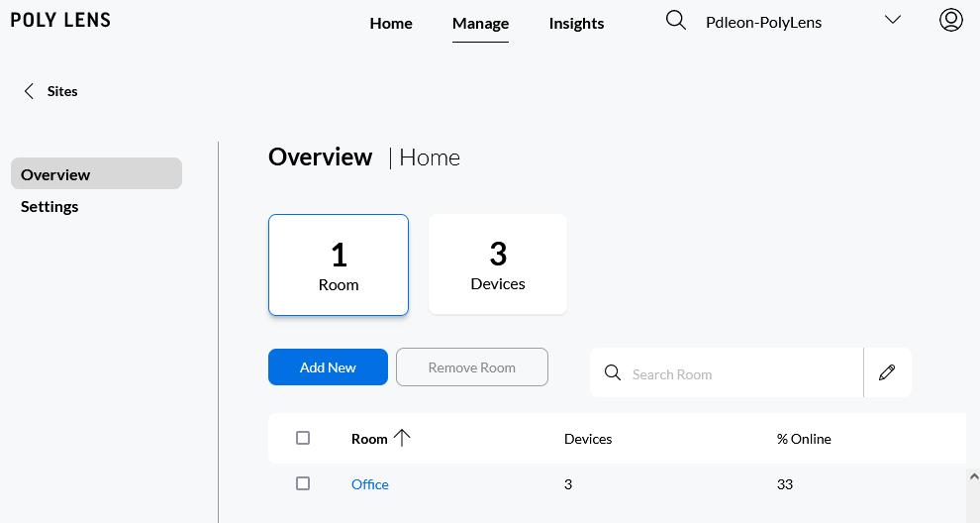Select the Manage tab
Image resolution: width=980 pixels, height=523 pixels.
pos(480,23)
